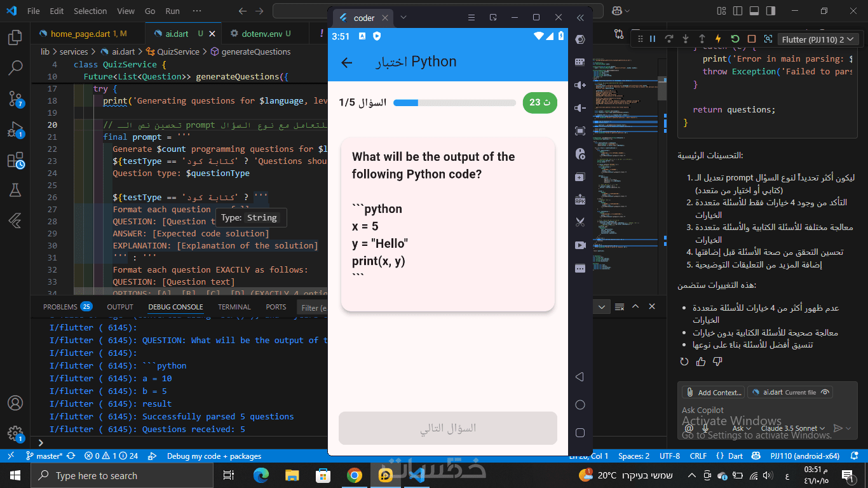Viewport: 868px width, 488px height.
Task: Switch to the OUTPUT panel tab
Action: coord(120,307)
